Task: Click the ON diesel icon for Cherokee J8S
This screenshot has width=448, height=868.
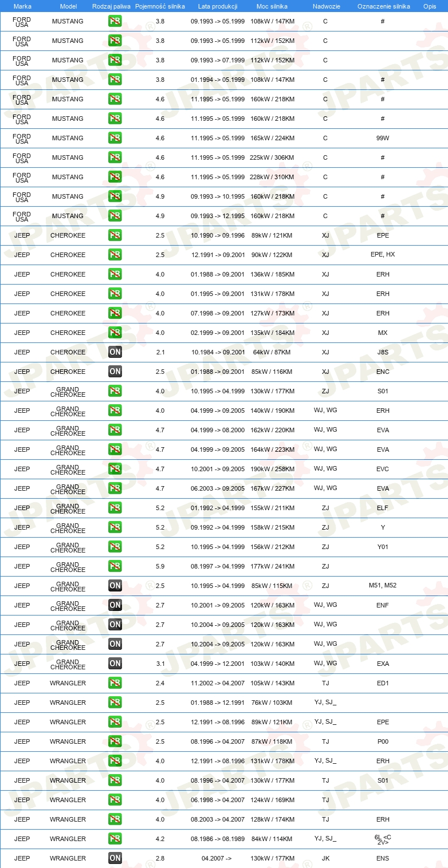Action: tap(115, 352)
